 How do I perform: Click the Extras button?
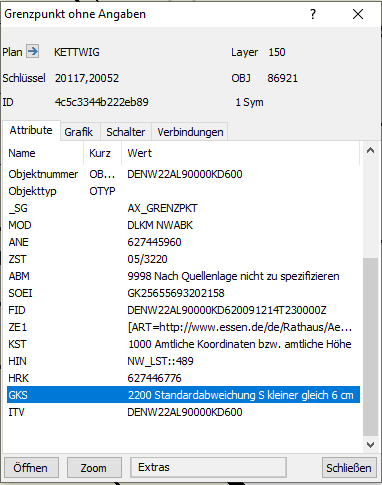208,467
